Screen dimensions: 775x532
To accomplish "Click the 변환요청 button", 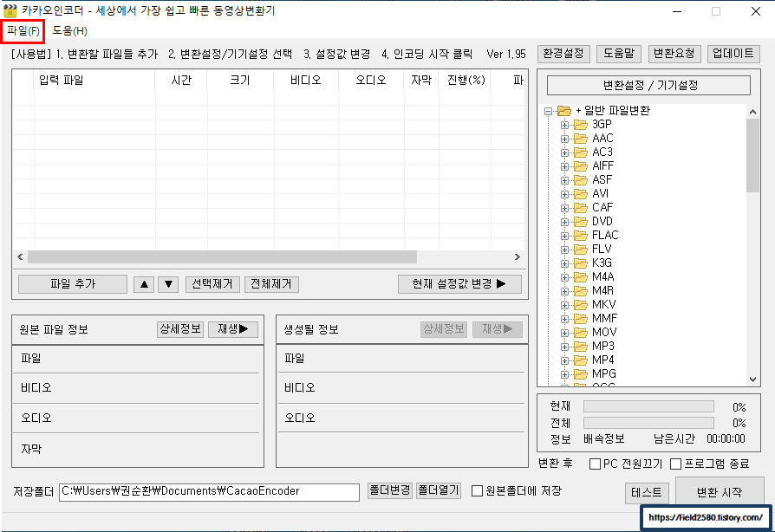I will 674,54.
